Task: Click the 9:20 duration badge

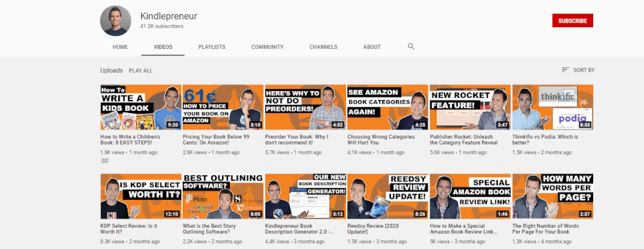Action: [x=173, y=124]
